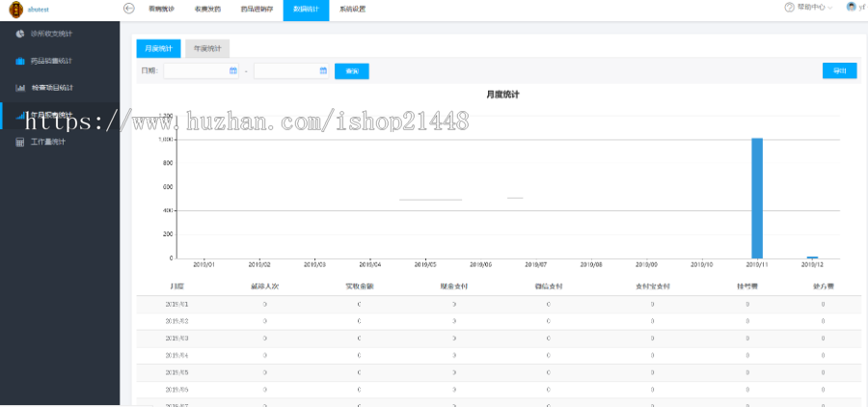Click the 日期 label beside date fields

click(x=149, y=70)
